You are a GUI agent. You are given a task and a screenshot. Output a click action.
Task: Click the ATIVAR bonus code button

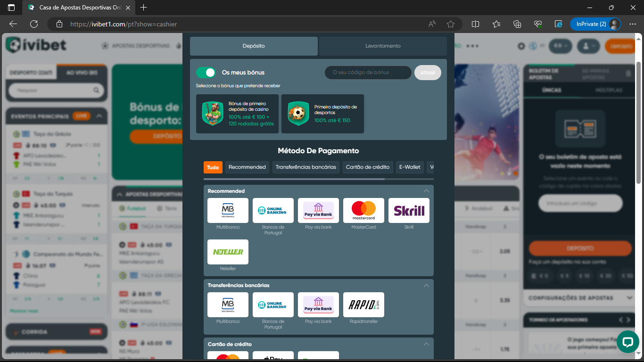[x=428, y=73]
